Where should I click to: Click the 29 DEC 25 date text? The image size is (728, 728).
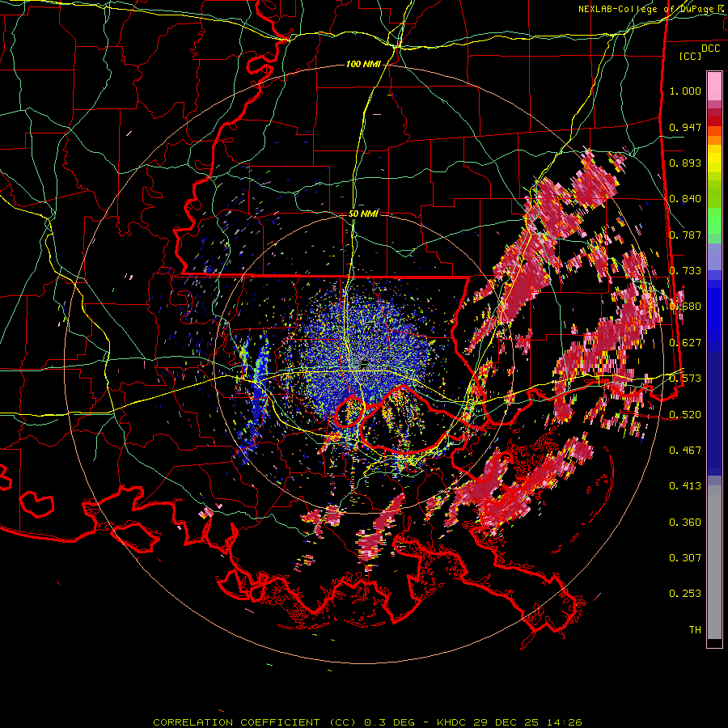(x=506, y=722)
